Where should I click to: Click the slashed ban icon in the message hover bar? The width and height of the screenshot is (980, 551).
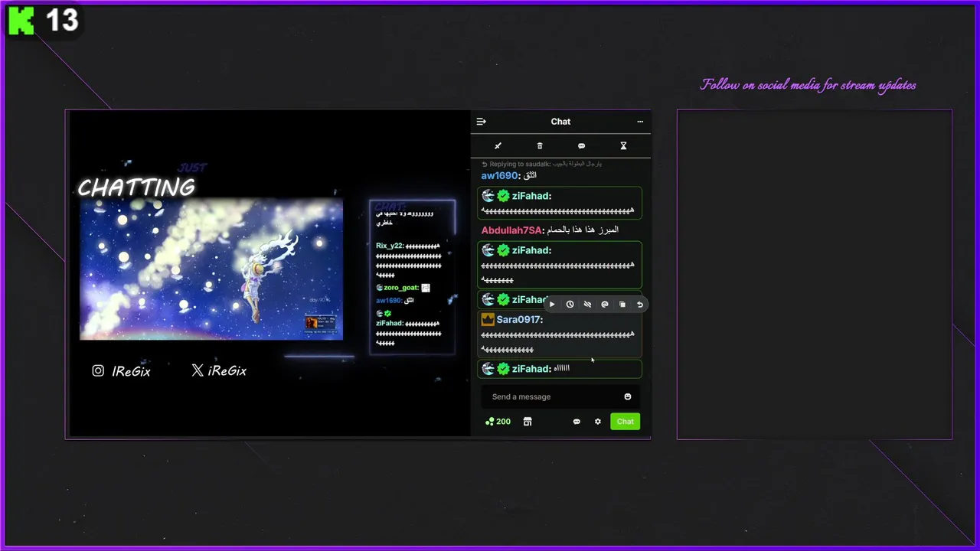pyautogui.click(x=587, y=305)
